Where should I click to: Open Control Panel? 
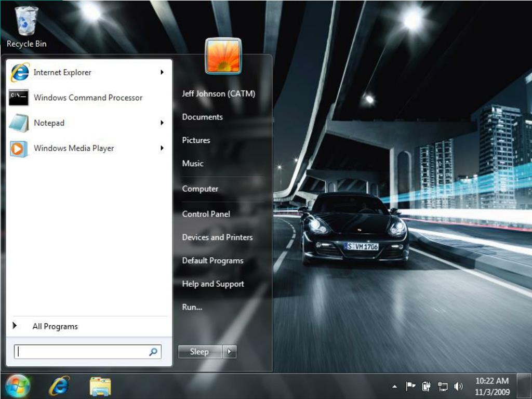click(x=206, y=214)
